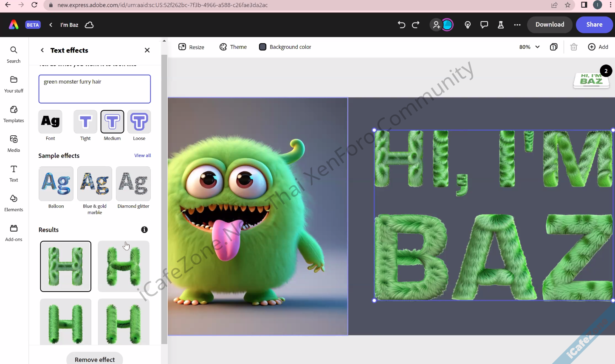
Task: Click the results info icon
Action: [144, 230]
